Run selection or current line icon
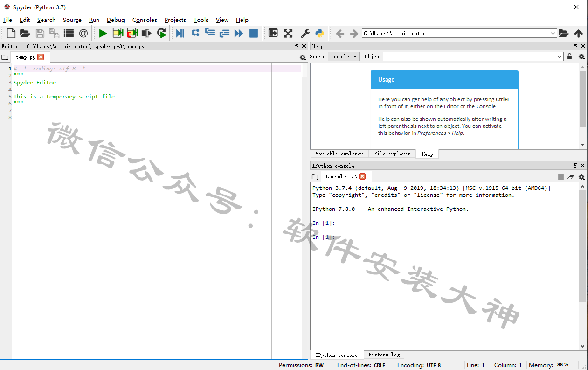588x370 pixels. click(x=147, y=33)
